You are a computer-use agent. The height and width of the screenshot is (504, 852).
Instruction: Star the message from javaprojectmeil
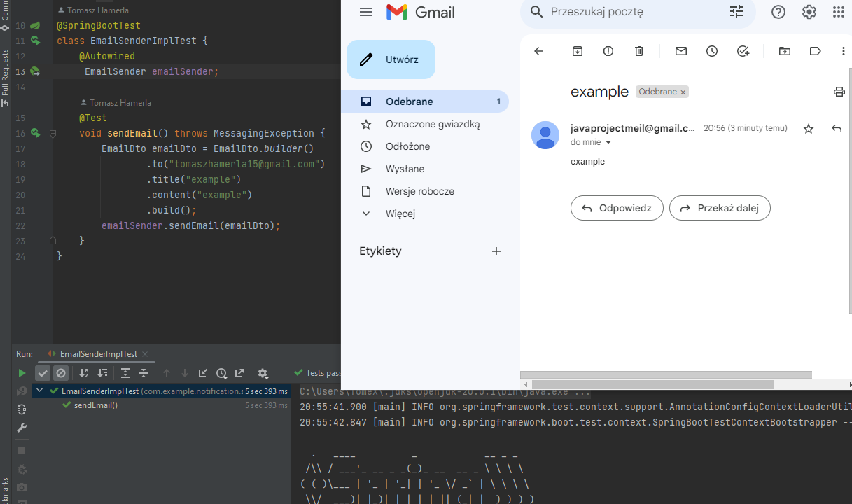809,128
